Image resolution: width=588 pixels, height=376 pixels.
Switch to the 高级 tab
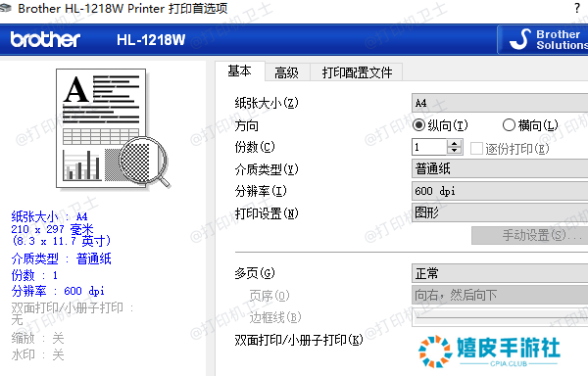[286, 72]
